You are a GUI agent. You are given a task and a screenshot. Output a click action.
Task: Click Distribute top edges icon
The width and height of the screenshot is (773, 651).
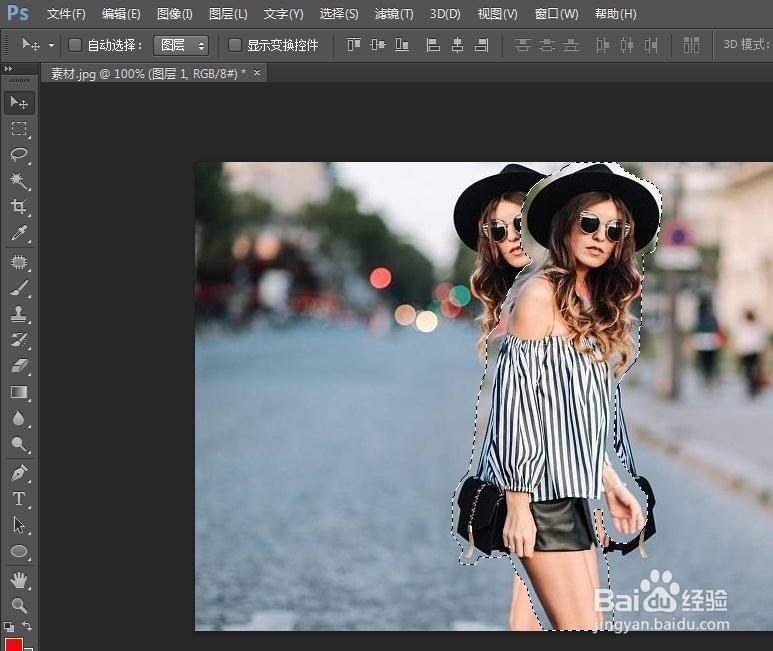[x=522, y=45]
